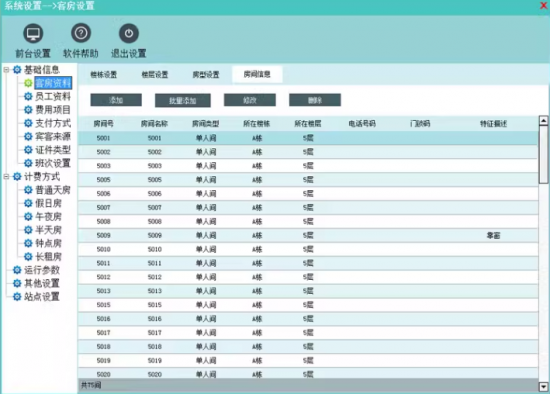Viewport: 550px width, 394px height.
Task: Click the gear icon beside 假日房
Action: point(28,203)
